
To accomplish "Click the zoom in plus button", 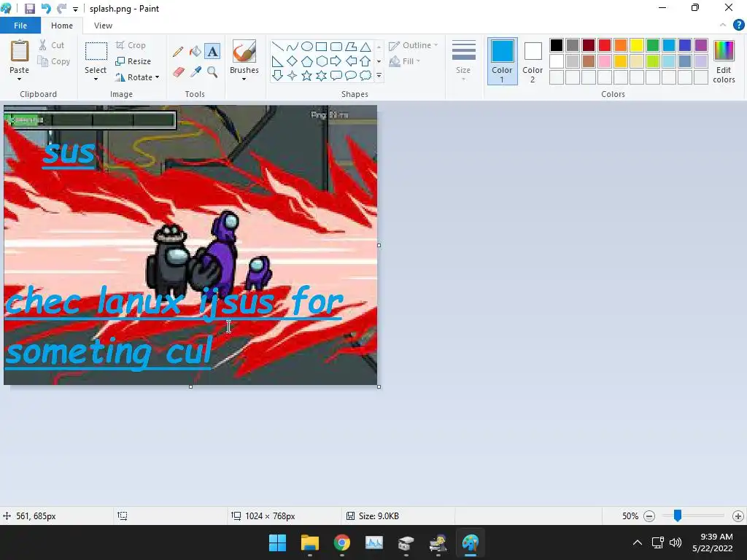I will (738, 516).
